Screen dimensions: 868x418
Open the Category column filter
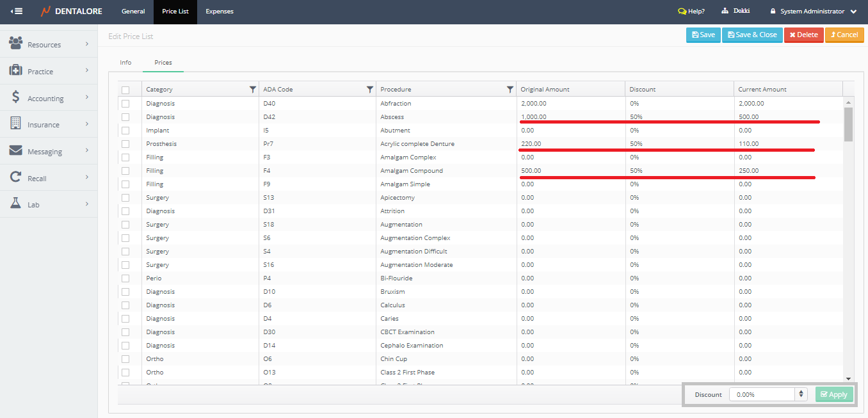tap(253, 90)
